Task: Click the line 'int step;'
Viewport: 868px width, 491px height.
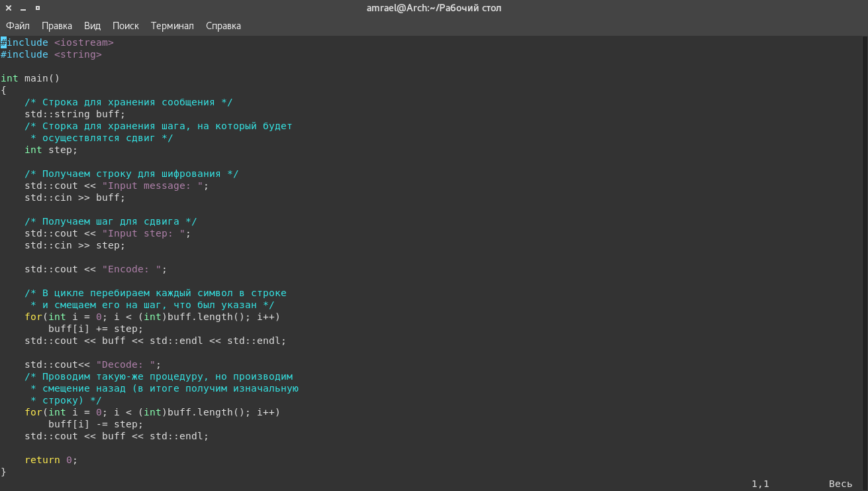Action: [51, 150]
